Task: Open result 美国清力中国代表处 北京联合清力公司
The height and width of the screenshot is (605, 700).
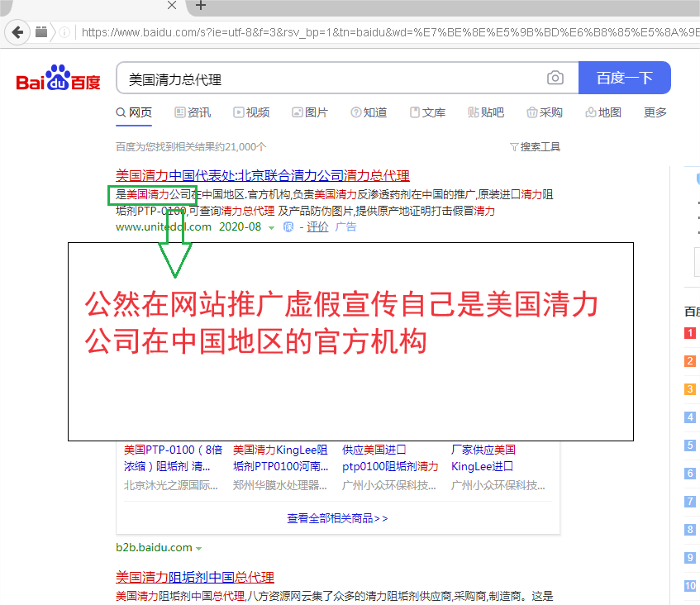Action: pyautogui.click(x=263, y=175)
